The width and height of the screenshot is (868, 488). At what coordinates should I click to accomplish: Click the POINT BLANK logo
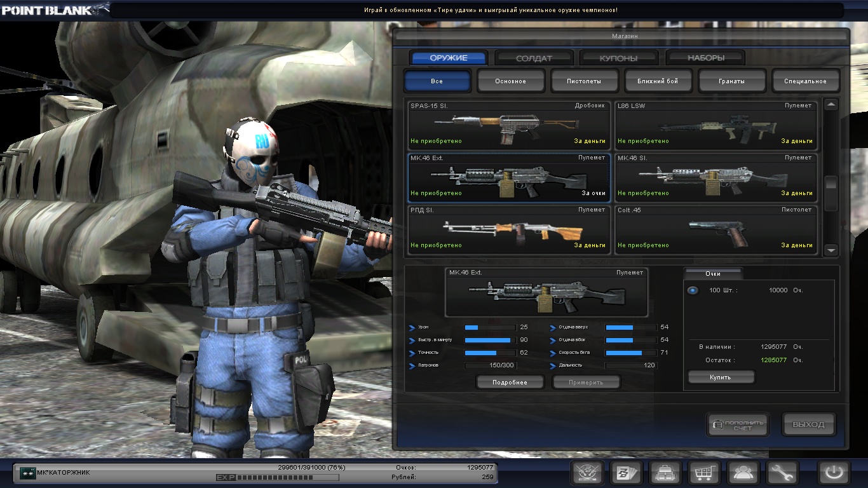coord(48,10)
